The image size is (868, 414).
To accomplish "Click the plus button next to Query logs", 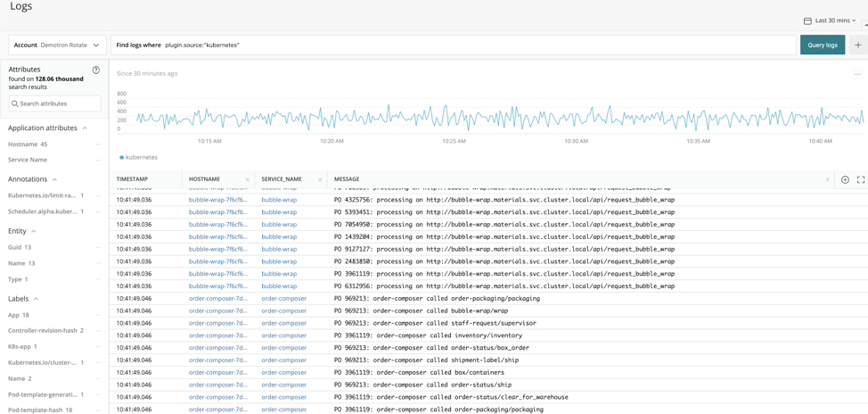I will point(858,45).
